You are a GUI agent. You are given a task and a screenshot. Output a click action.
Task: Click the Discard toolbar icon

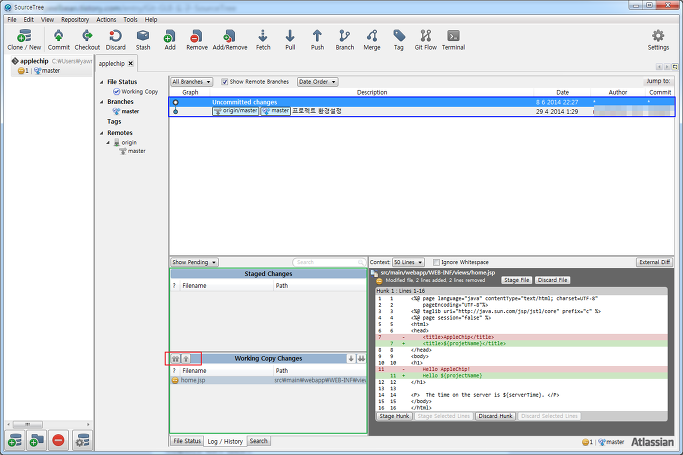click(x=115, y=40)
